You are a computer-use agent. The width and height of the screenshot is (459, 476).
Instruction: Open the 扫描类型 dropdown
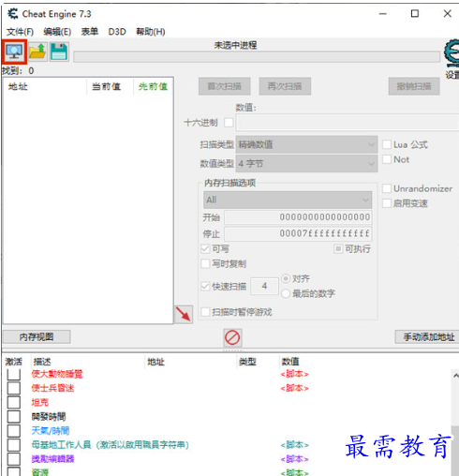point(306,144)
